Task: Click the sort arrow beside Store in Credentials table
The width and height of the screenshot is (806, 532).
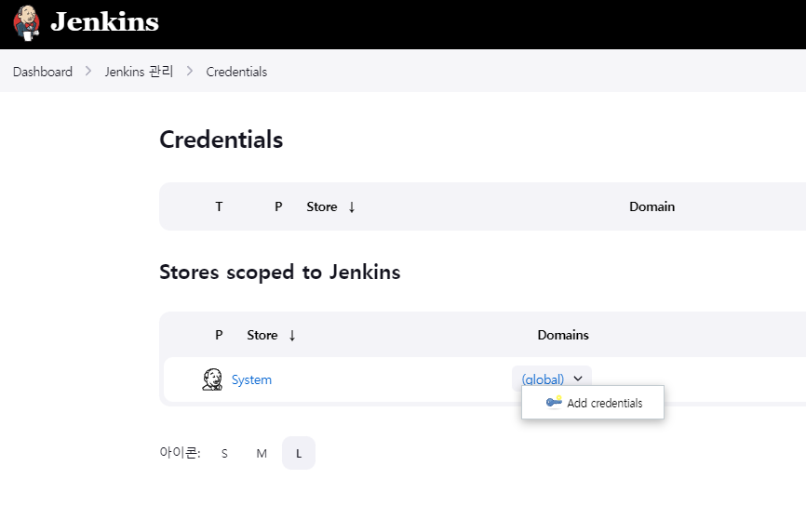Action: (x=352, y=207)
